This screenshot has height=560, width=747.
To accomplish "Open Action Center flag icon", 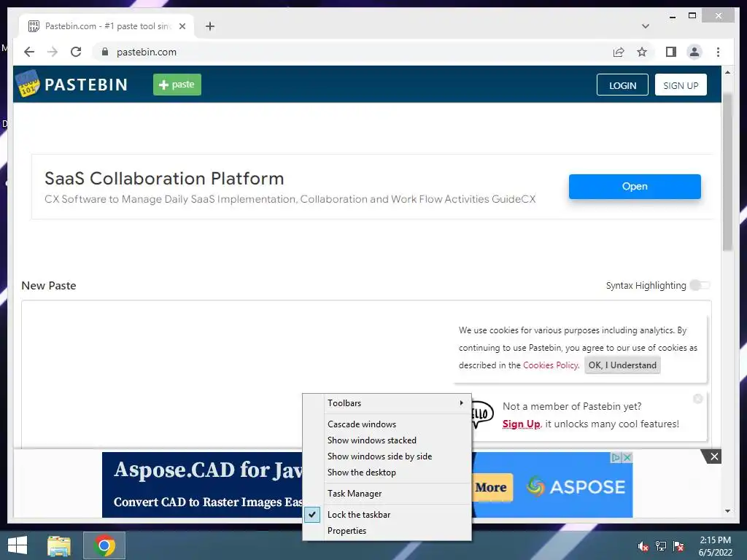I will coord(678,546).
